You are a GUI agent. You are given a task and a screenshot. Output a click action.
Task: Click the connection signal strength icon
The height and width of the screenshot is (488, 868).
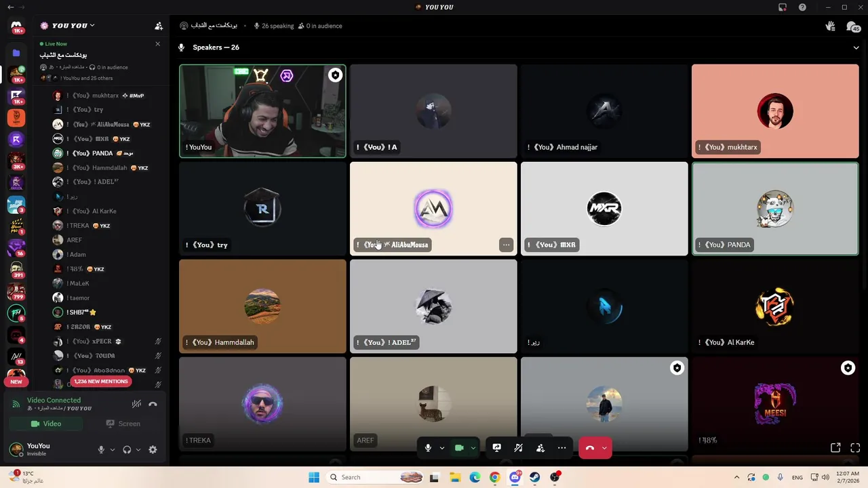(x=16, y=404)
